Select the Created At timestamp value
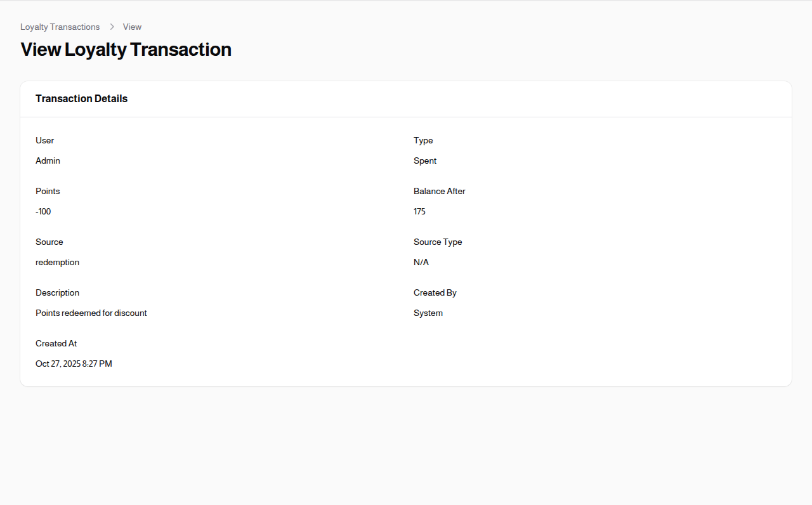This screenshot has height=505, width=812. pyautogui.click(x=74, y=364)
